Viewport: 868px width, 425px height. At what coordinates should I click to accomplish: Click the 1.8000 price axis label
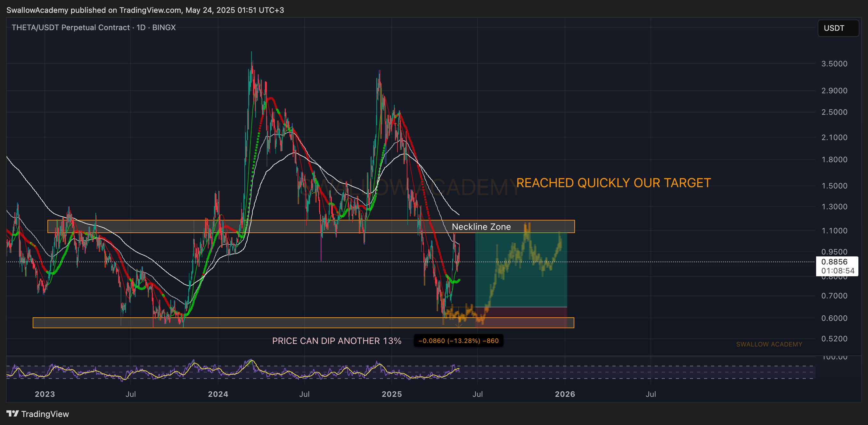click(x=834, y=159)
